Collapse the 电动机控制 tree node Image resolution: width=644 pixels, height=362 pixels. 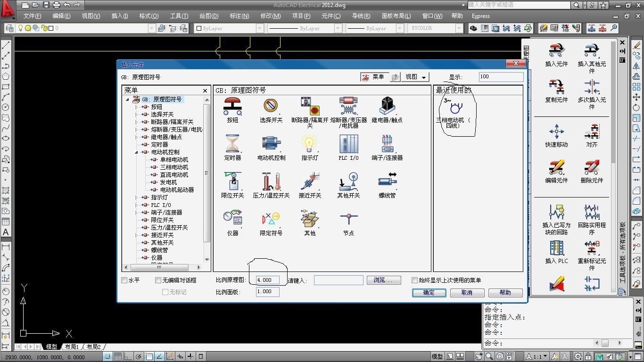click(137, 152)
